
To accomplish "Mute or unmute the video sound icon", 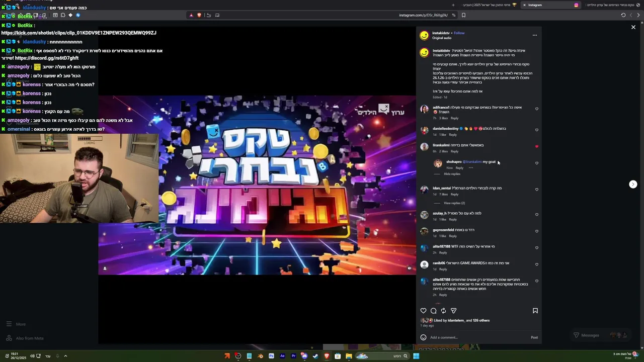I will (409, 268).
